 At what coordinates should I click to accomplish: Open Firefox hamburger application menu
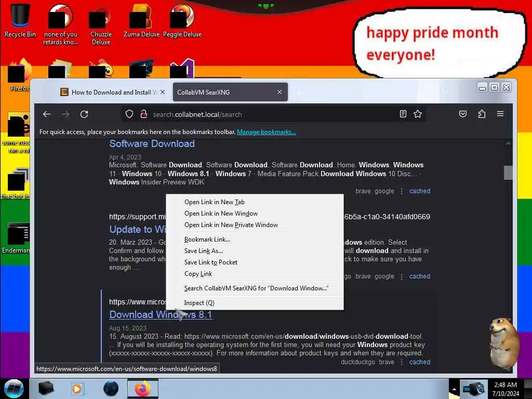click(x=500, y=114)
